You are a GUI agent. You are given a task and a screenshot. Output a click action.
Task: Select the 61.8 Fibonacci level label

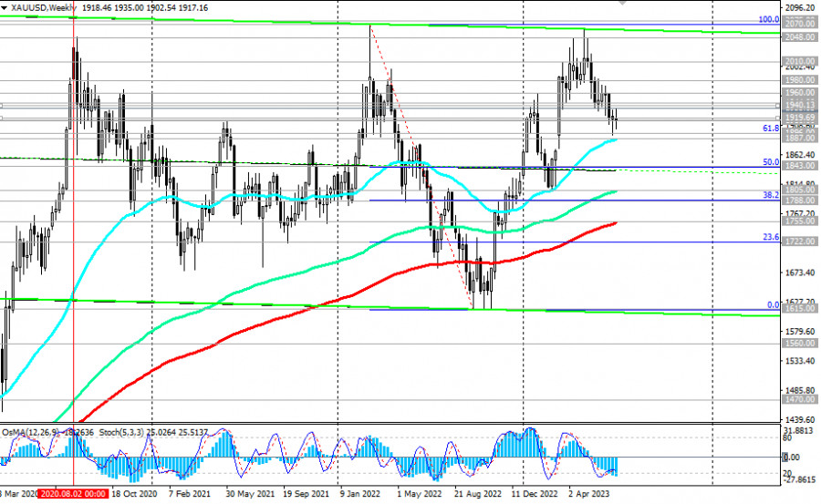click(771, 129)
